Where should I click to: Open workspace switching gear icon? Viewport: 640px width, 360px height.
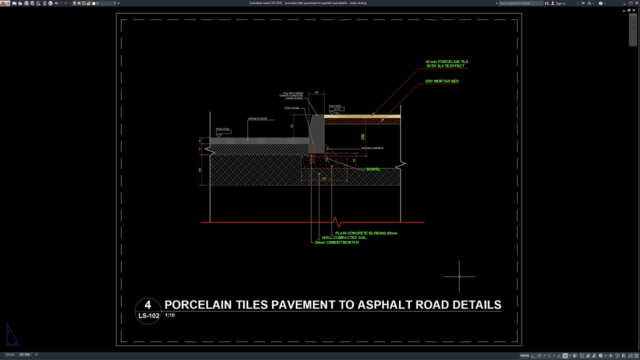coord(600,356)
